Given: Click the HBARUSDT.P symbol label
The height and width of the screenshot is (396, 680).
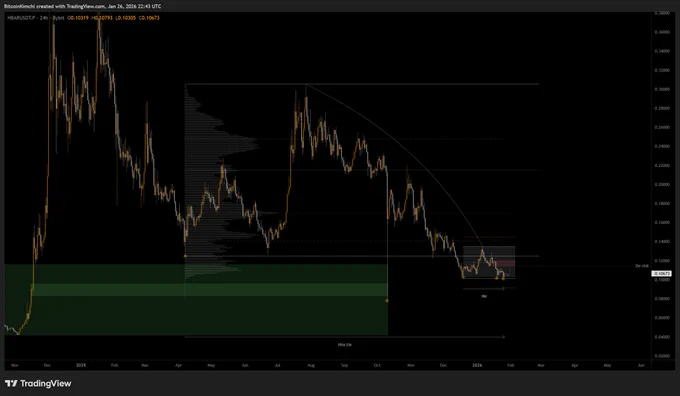Looking at the screenshot, I should click(21, 18).
